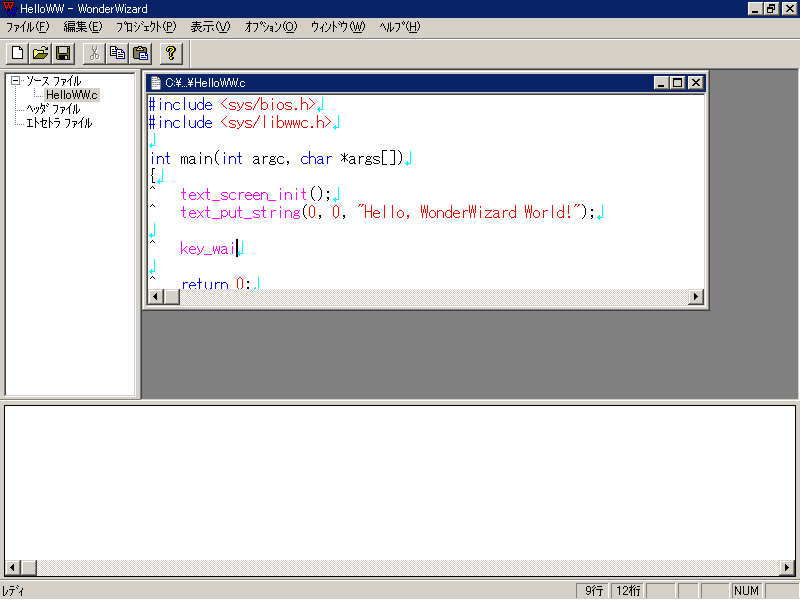Open a file with the folder icon
Screen dimensions: 800x600
pyautogui.click(x=40, y=53)
